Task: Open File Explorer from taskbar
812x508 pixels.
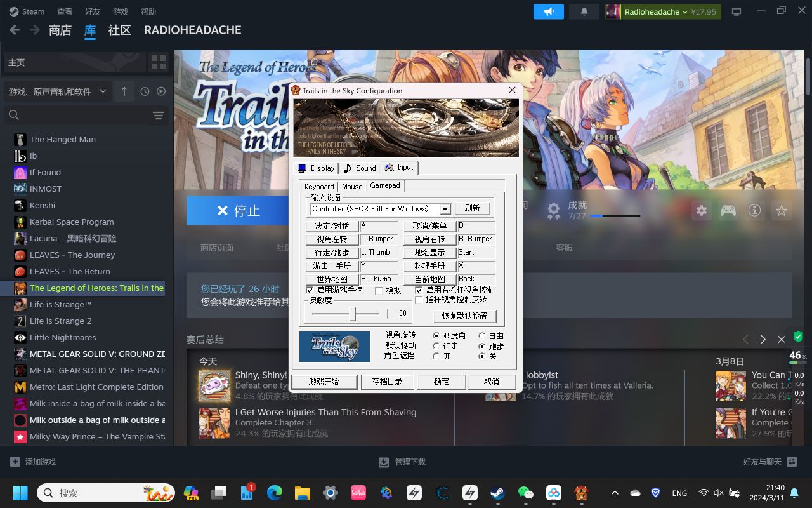Action: 302,493
